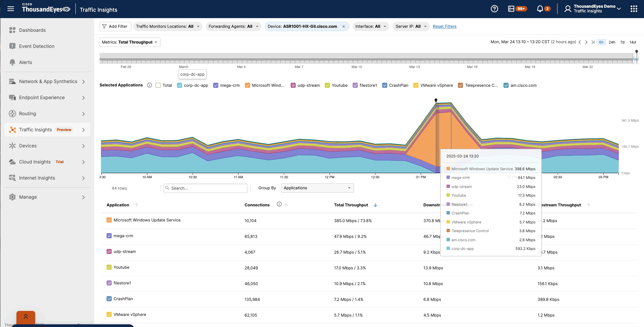Click the Add Filter button

click(115, 26)
